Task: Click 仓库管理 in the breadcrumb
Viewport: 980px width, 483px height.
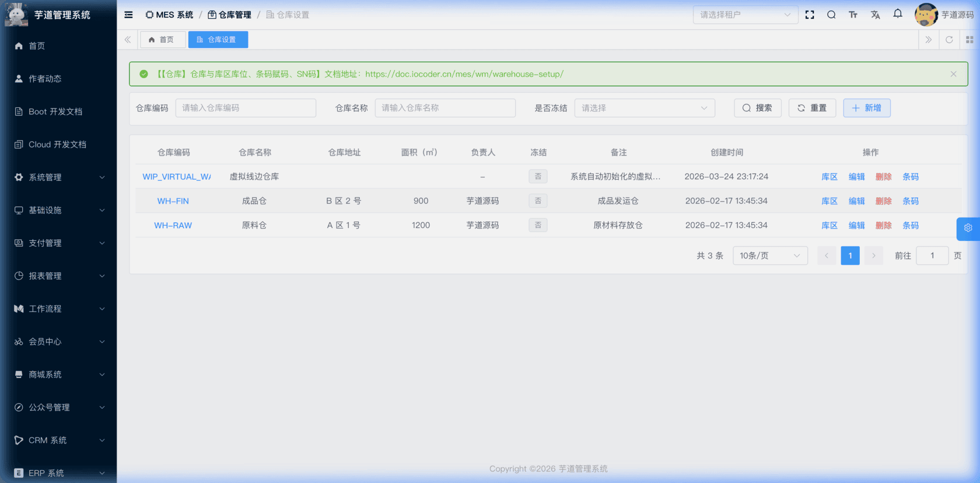Action: point(229,15)
